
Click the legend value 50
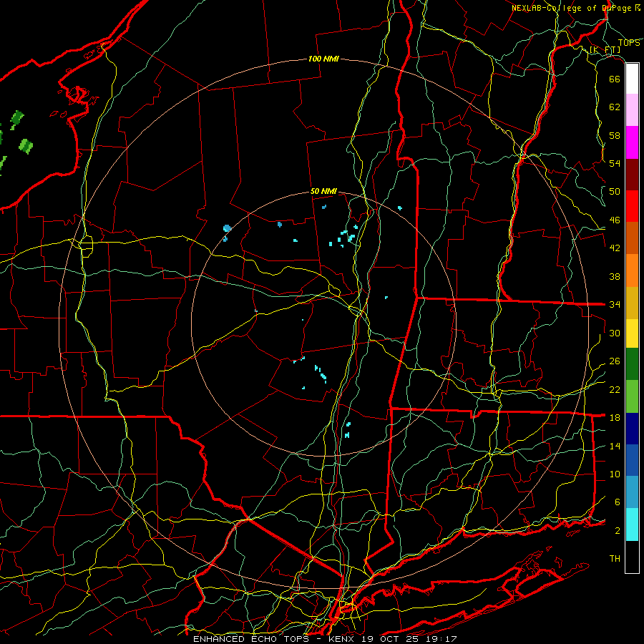pos(615,192)
